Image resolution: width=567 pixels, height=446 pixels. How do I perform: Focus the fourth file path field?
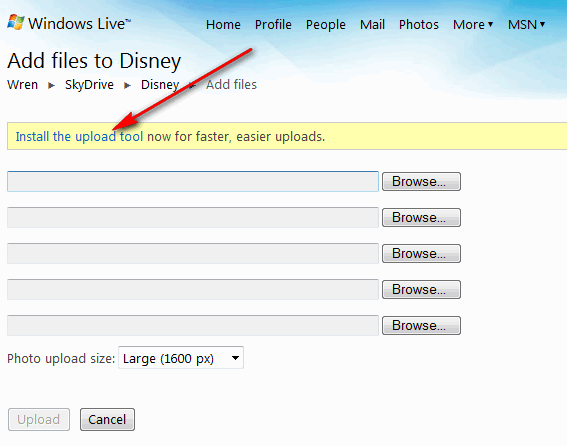point(193,289)
